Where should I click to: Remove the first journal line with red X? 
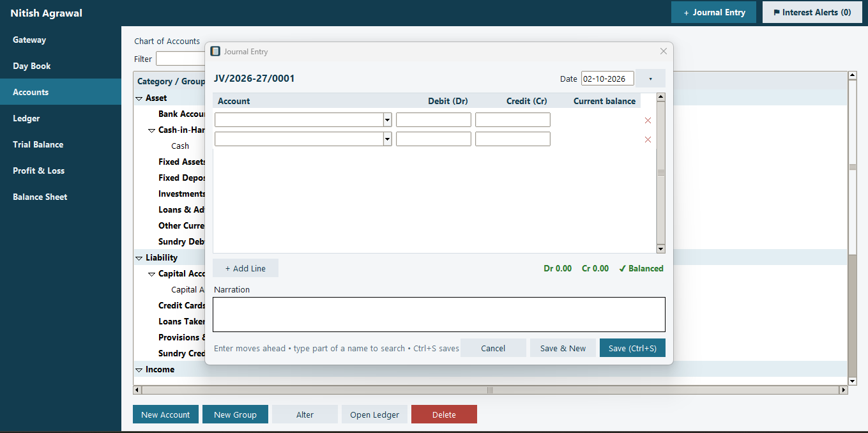coord(648,120)
